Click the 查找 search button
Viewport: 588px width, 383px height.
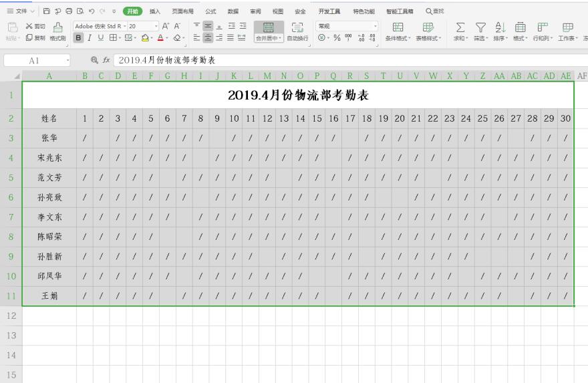[x=435, y=11]
